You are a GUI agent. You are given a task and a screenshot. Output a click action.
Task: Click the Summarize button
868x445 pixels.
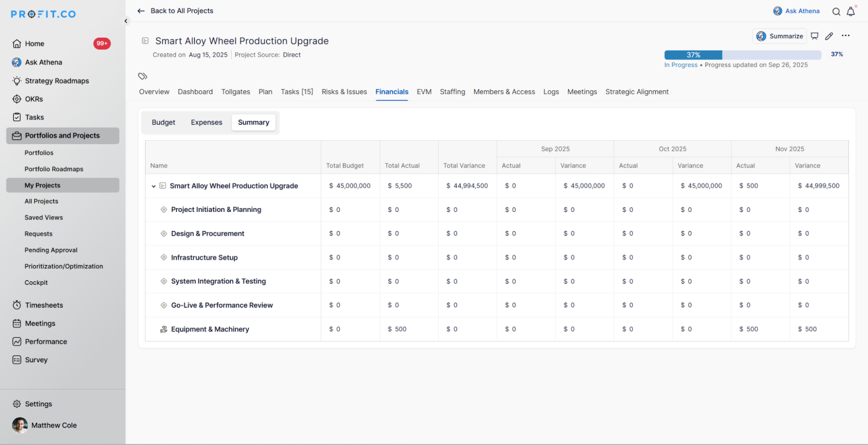point(779,36)
